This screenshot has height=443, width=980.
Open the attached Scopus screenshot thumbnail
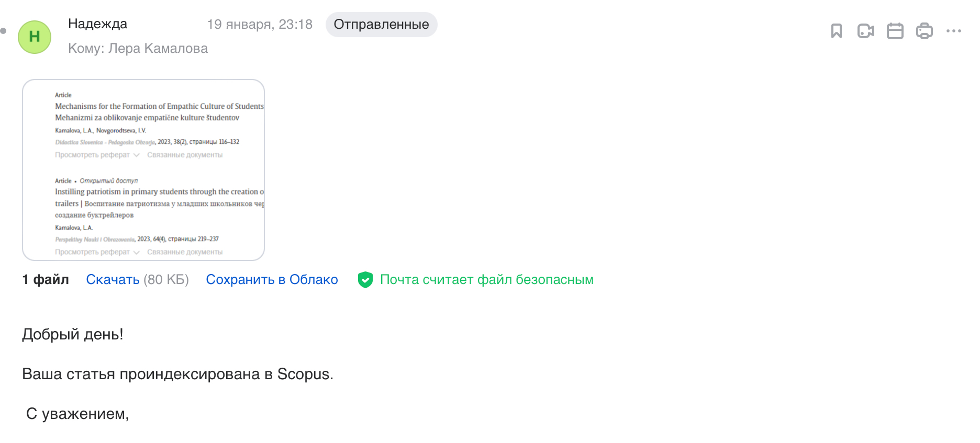tap(143, 170)
